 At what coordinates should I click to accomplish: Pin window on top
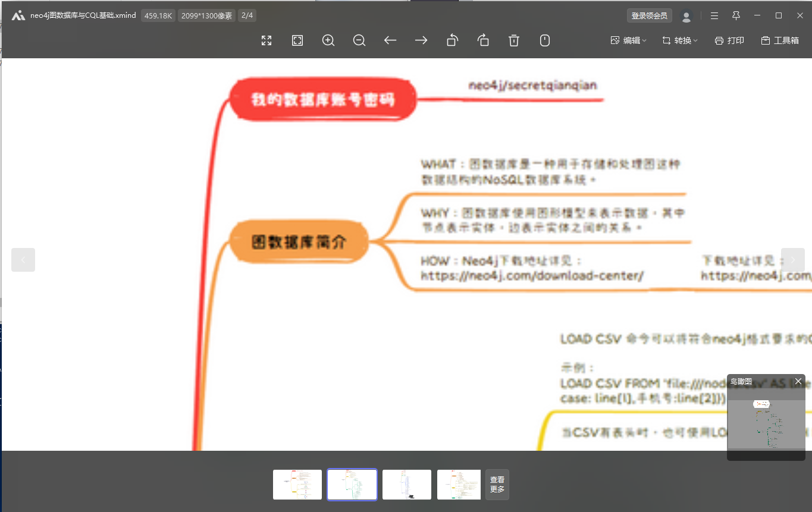(x=736, y=15)
